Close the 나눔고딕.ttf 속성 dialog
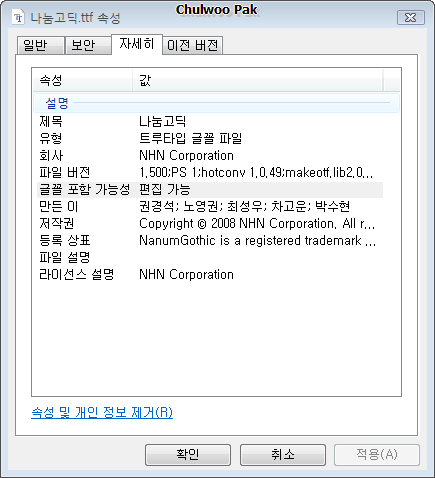The image size is (435, 478). pyautogui.click(x=411, y=17)
